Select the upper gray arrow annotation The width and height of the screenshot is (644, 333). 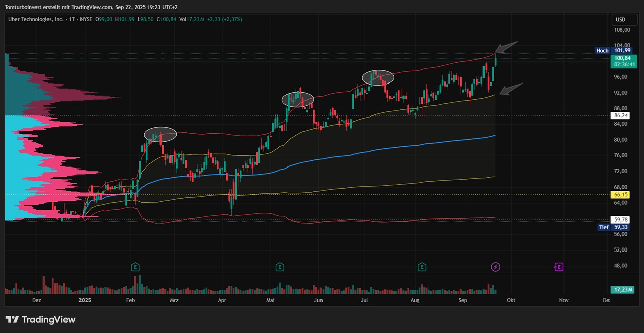pyautogui.click(x=506, y=47)
